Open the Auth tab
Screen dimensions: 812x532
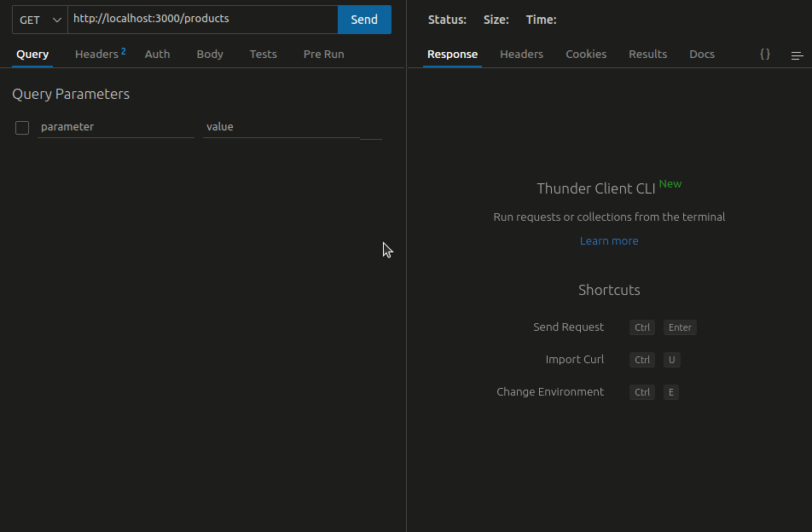click(157, 55)
